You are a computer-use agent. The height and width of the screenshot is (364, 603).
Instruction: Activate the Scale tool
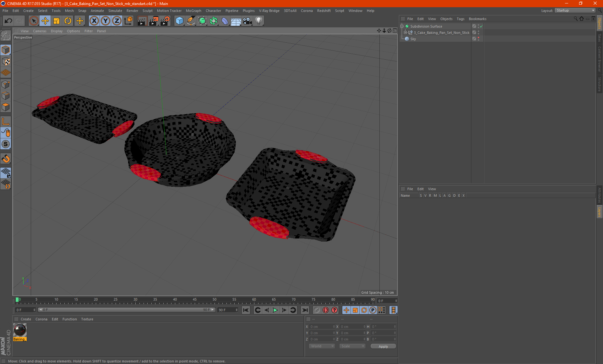57,21
